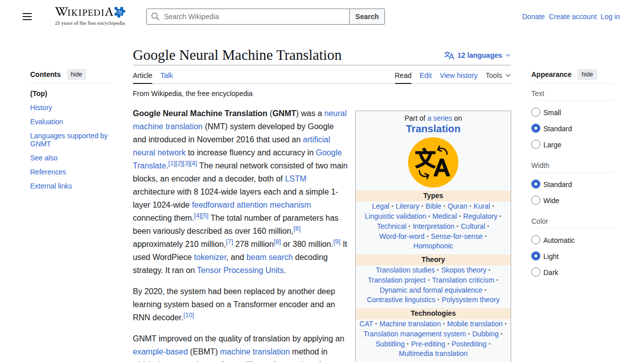Open the CAT link under Technologies

click(x=366, y=324)
